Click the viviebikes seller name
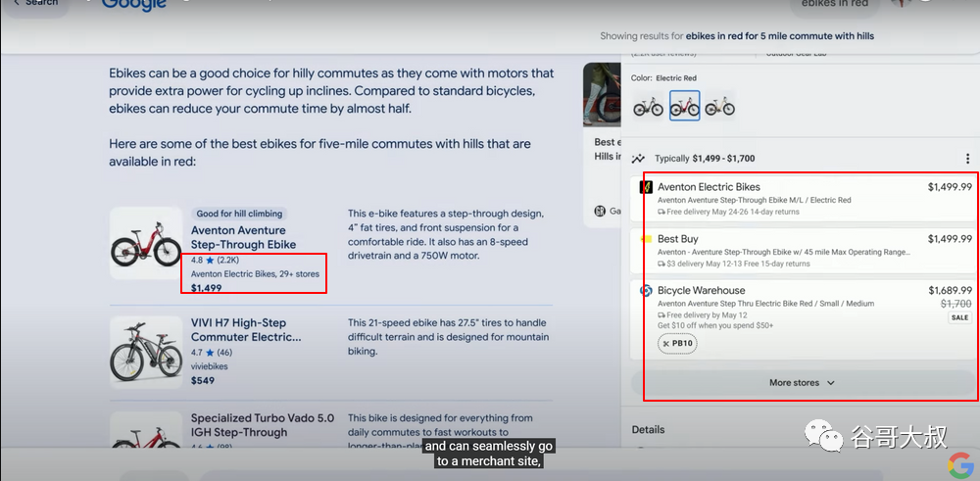This screenshot has width=980, height=481. 210,366
